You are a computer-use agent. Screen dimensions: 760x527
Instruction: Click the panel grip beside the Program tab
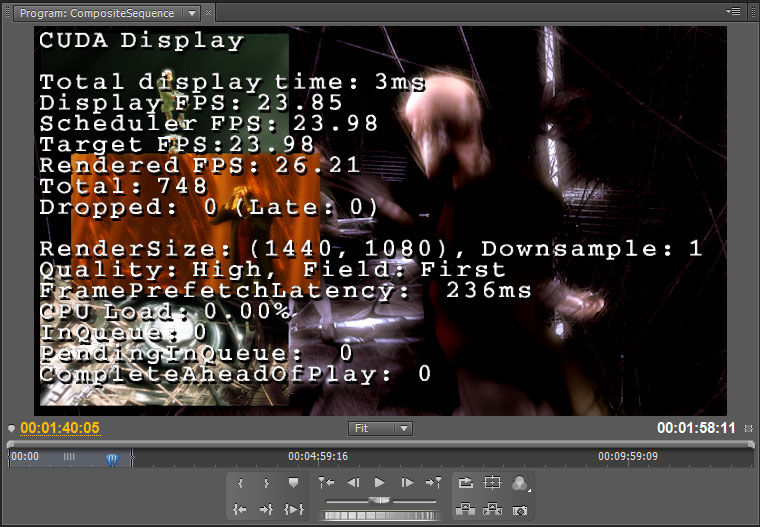7,13
